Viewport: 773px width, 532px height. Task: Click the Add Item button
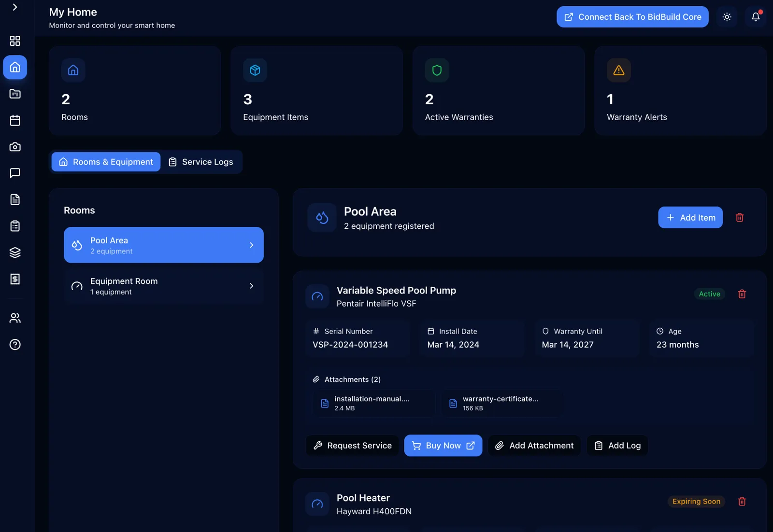[690, 218]
